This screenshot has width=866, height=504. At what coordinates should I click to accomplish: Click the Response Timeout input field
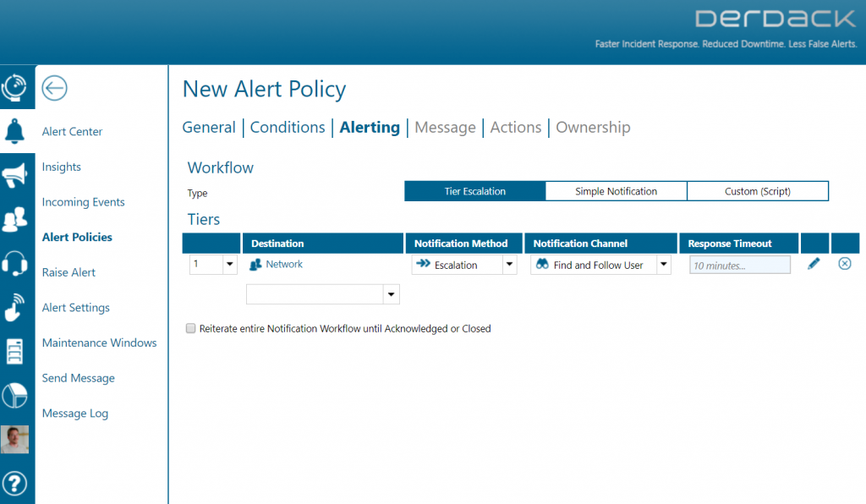(x=739, y=265)
